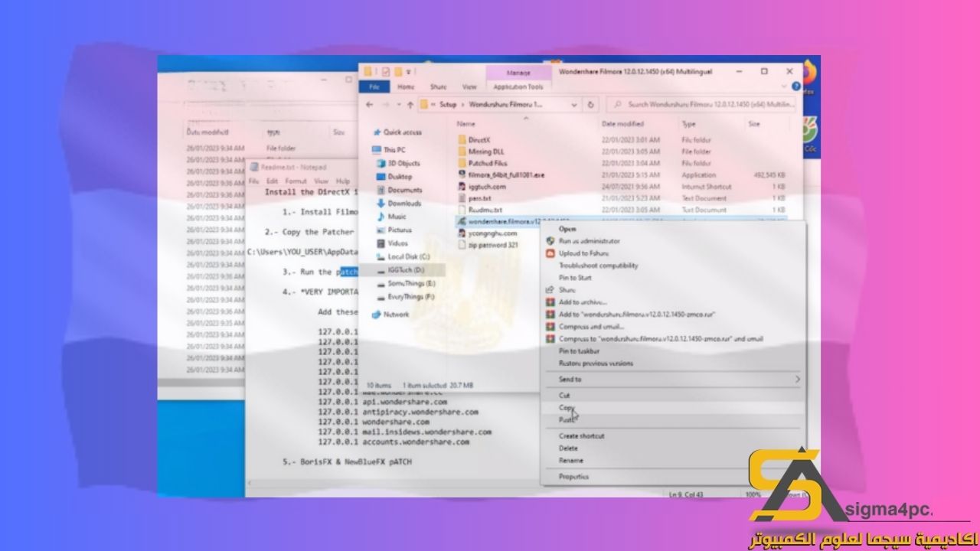Choose Pin to Start
This screenshot has width=980, height=551.
(x=575, y=277)
